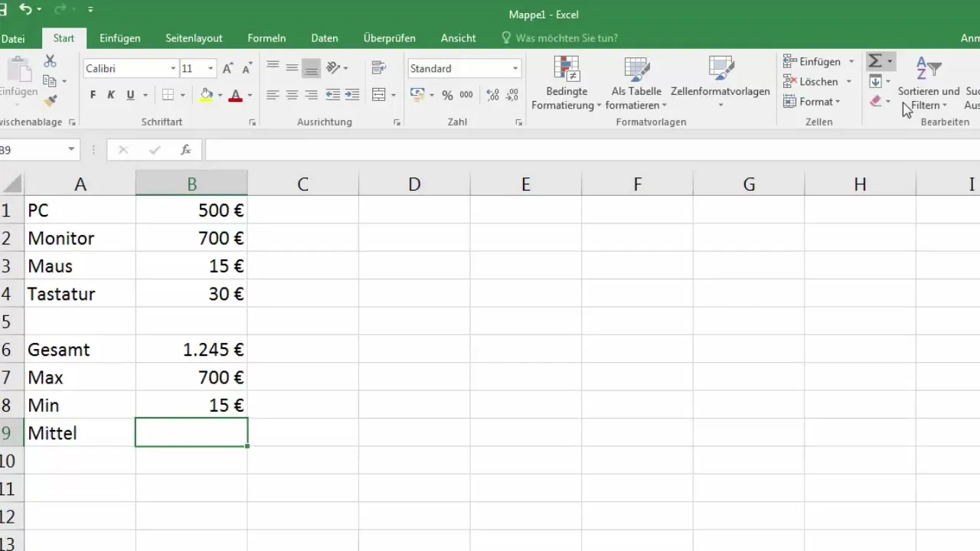
Task: Click the Wrap Text icon
Action: pyautogui.click(x=377, y=68)
